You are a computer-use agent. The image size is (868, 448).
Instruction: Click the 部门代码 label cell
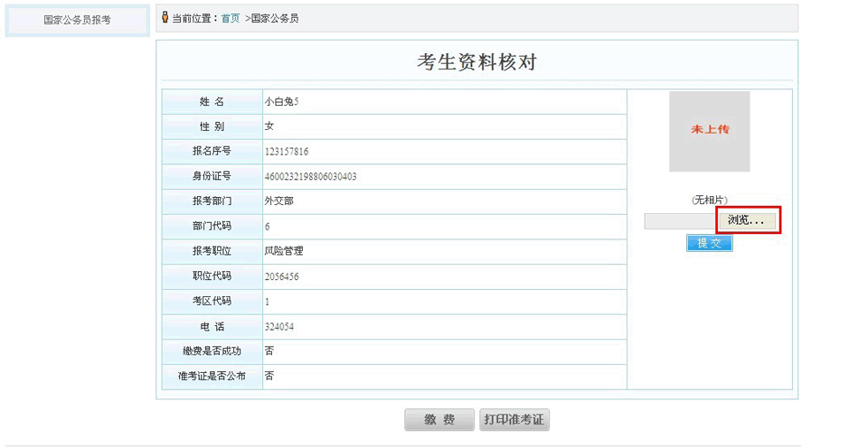(x=212, y=226)
